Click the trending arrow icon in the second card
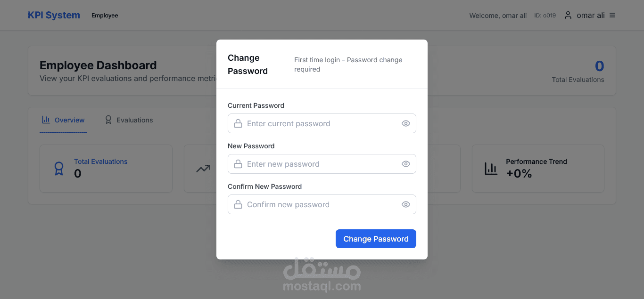The height and width of the screenshot is (299, 644). pos(203,169)
